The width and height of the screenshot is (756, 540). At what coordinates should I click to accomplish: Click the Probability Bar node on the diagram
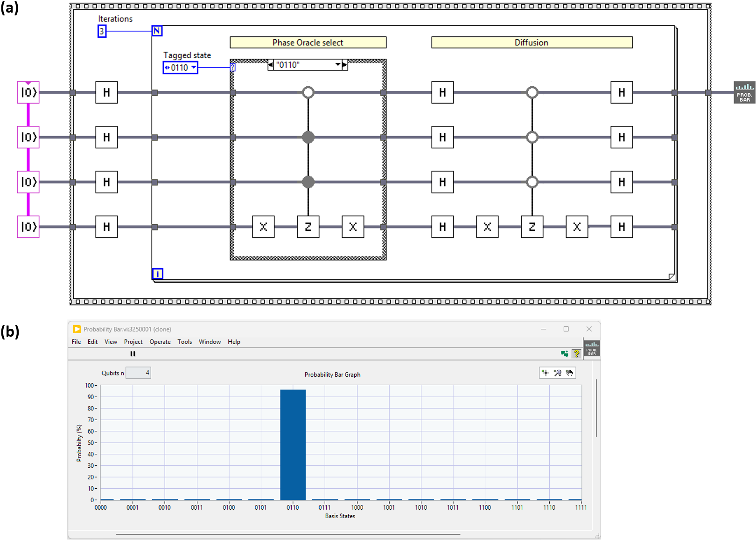point(744,92)
